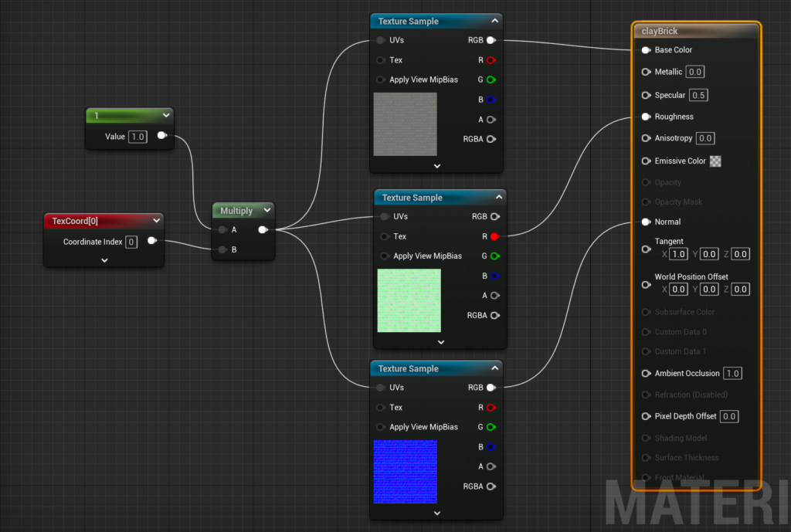Open the constant 1 node header dropdown
This screenshot has width=791, height=532.
pyautogui.click(x=165, y=116)
